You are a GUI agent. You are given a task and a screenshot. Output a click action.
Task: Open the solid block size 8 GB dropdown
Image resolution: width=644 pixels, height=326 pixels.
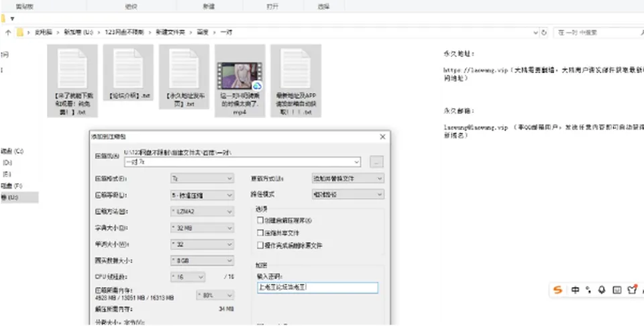point(202,261)
